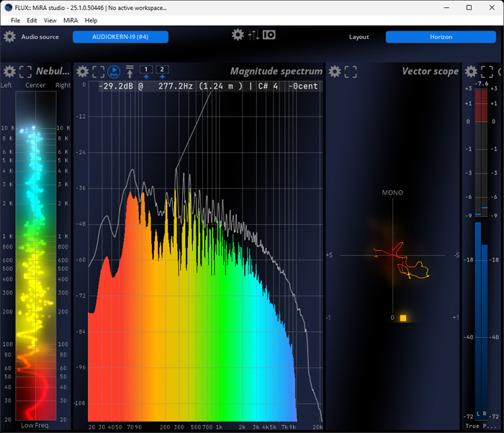Add snapshot under slot 1 plus
504x433 pixels.
point(146,76)
